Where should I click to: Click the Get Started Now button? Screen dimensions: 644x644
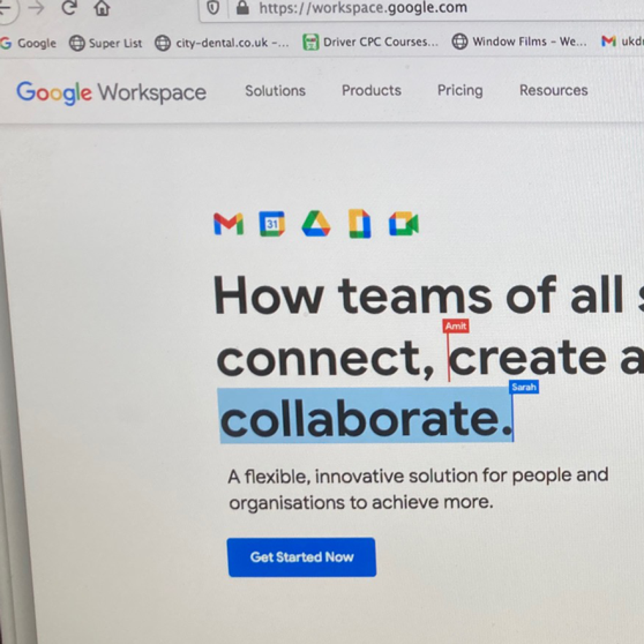(302, 557)
